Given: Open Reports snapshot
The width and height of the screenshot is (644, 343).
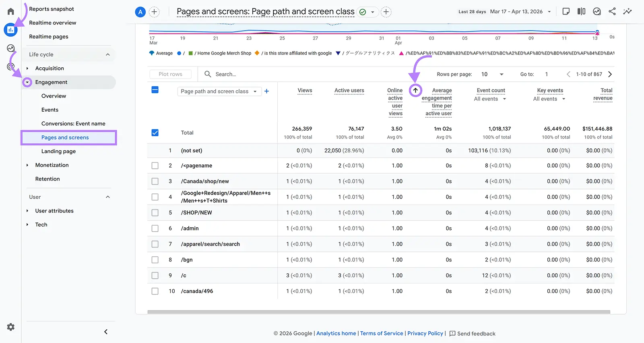Looking at the screenshot, I should (52, 9).
